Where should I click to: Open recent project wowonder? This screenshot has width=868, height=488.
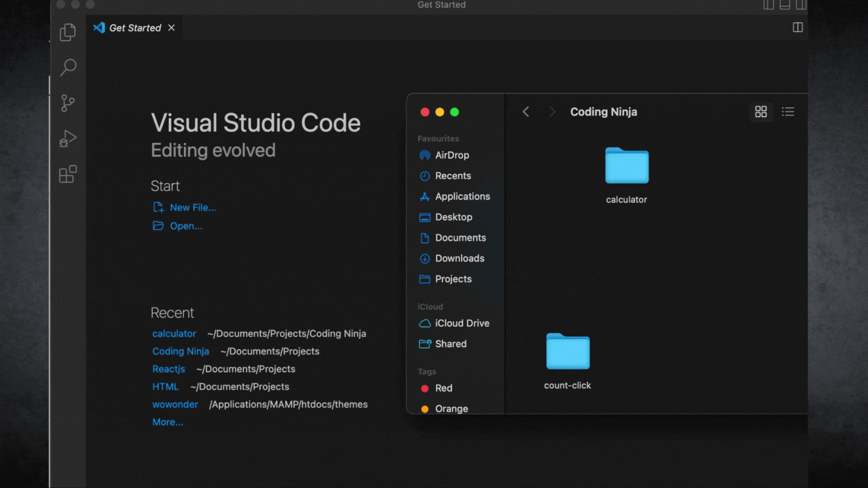[x=175, y=404]
